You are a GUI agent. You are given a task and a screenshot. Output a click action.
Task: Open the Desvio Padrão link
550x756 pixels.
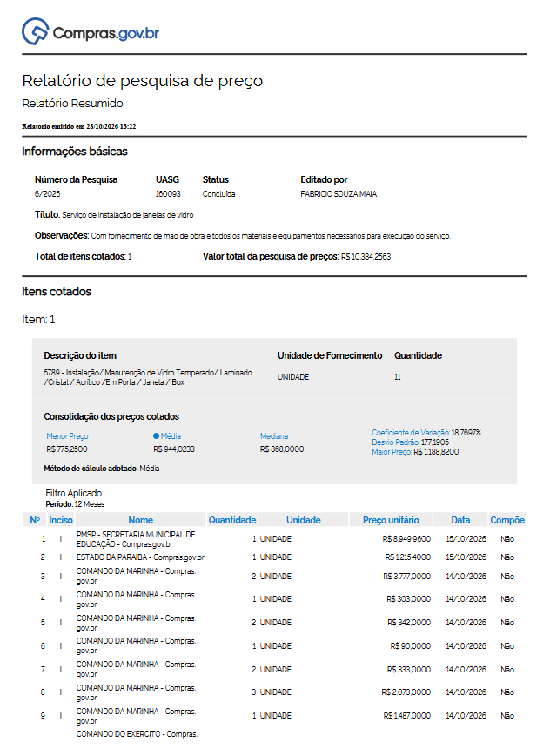point(395,442)
